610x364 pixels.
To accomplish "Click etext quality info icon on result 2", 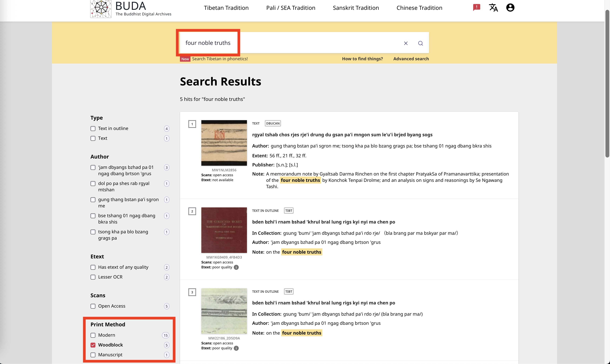I will click(x=236, y=267).
